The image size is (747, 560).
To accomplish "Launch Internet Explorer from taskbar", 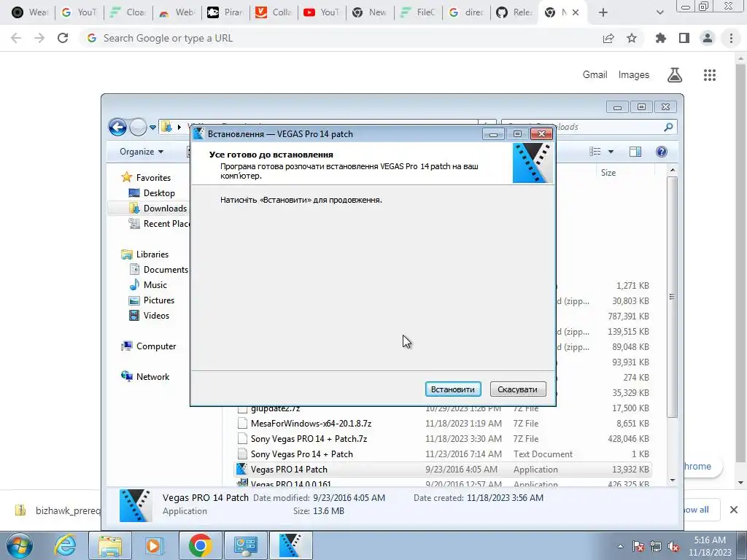I will (x=64, y=545).
